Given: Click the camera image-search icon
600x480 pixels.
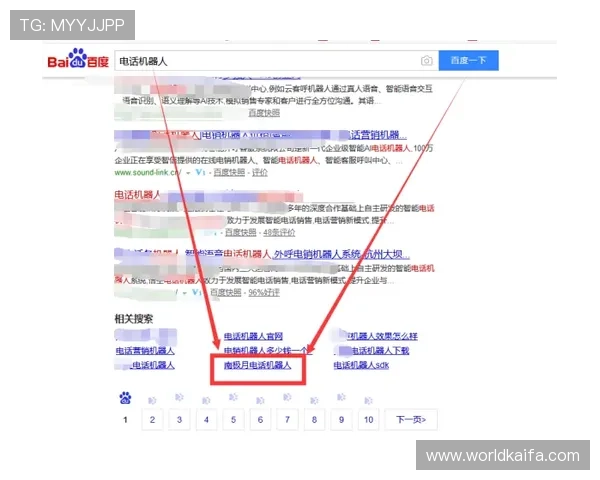Looking at the screenshot, I should 426,60.
